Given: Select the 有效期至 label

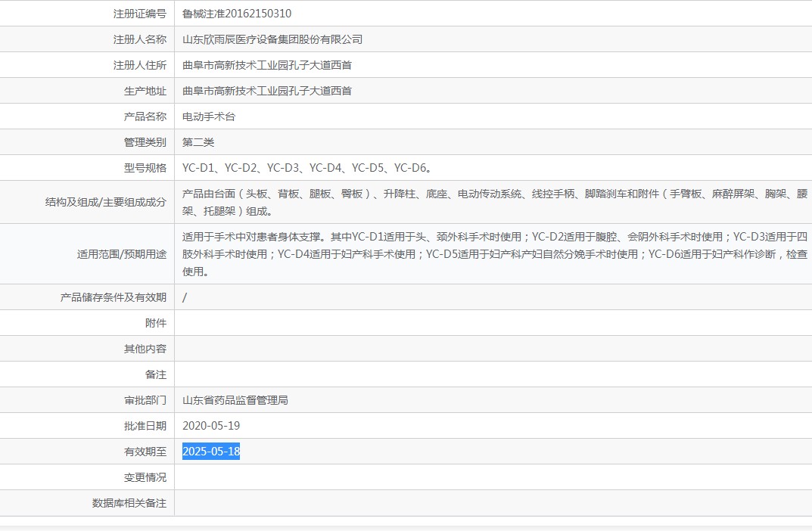Looking at the screenshot, I should pos(145,452).
